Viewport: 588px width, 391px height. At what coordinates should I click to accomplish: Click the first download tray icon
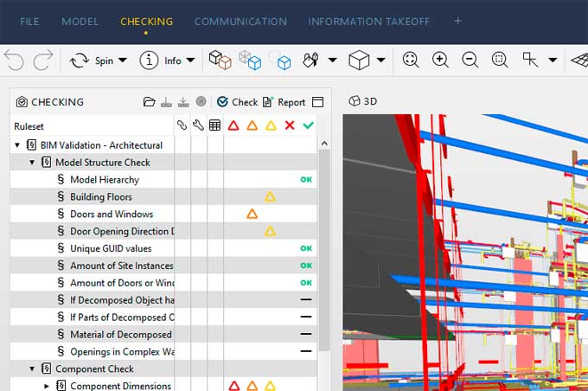pos(166,102)
